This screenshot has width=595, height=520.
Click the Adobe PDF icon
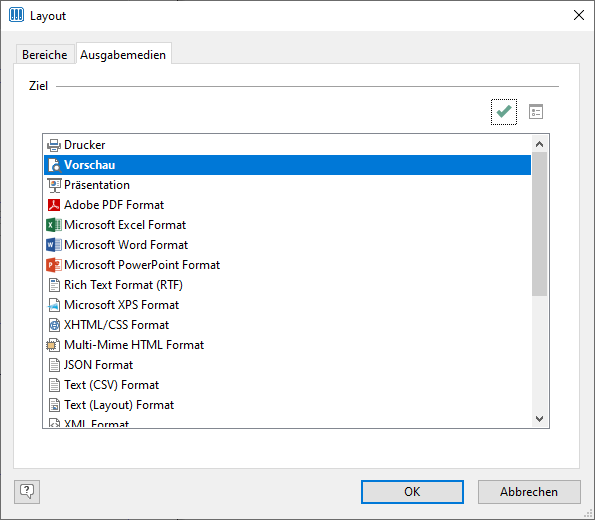tap(54, 205)
